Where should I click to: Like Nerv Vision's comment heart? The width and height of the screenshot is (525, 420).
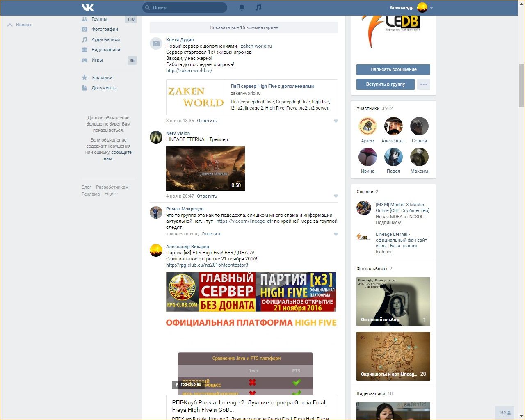pyautogui.click(x=336, y=196)
